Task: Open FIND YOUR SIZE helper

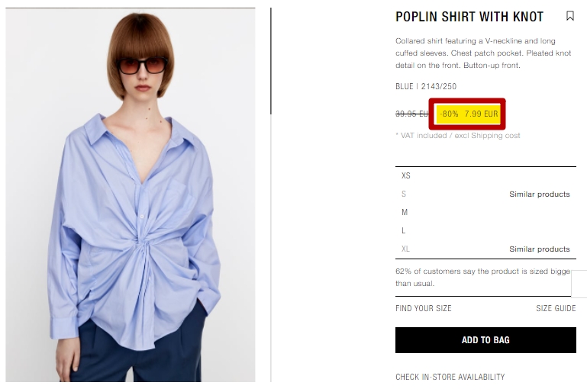Action: point(424,308)
